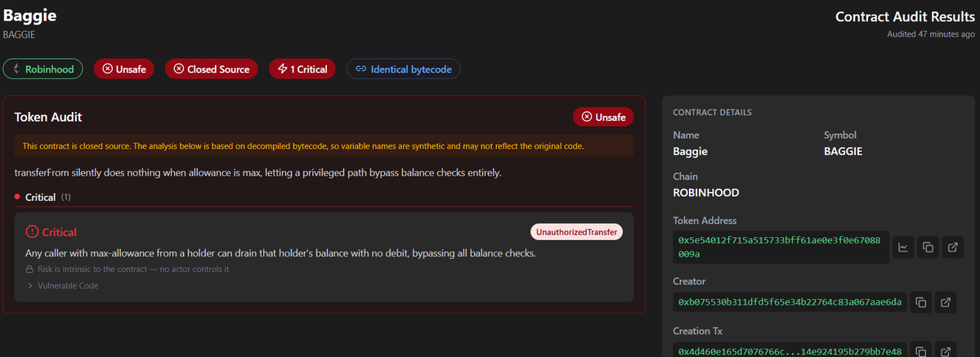Open Creator address in external explorer

(x=946, y=302)
